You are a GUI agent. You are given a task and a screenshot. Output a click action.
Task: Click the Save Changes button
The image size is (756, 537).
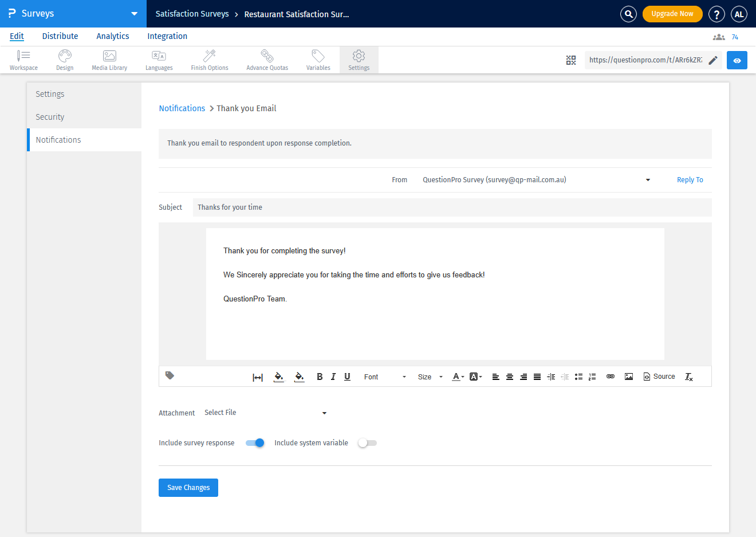pyautogui.click(x=188, y=487)
